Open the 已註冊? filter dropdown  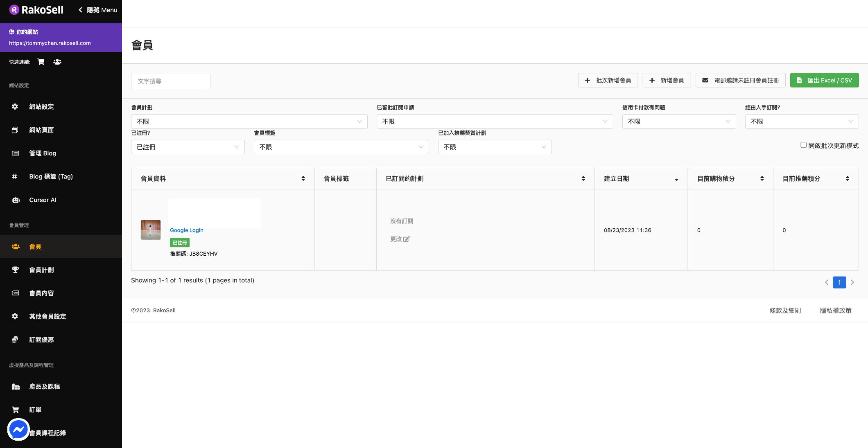(x=188, y=147)
